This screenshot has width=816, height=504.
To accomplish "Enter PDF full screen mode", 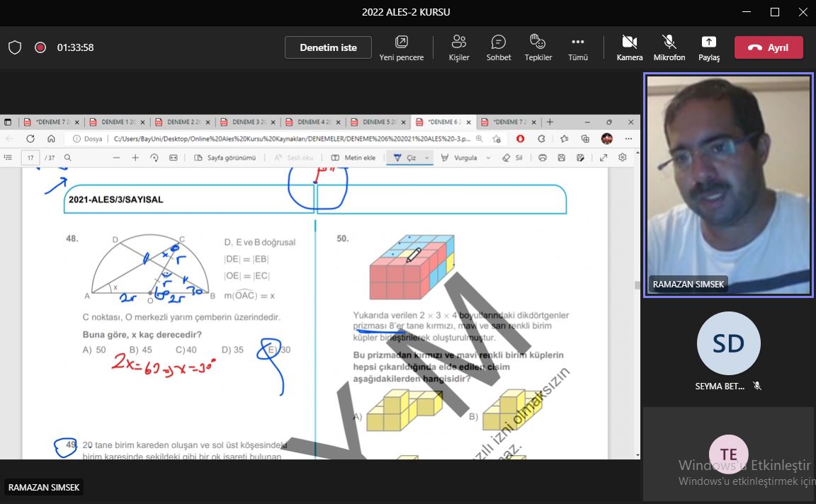I will (x=603, y=158).
